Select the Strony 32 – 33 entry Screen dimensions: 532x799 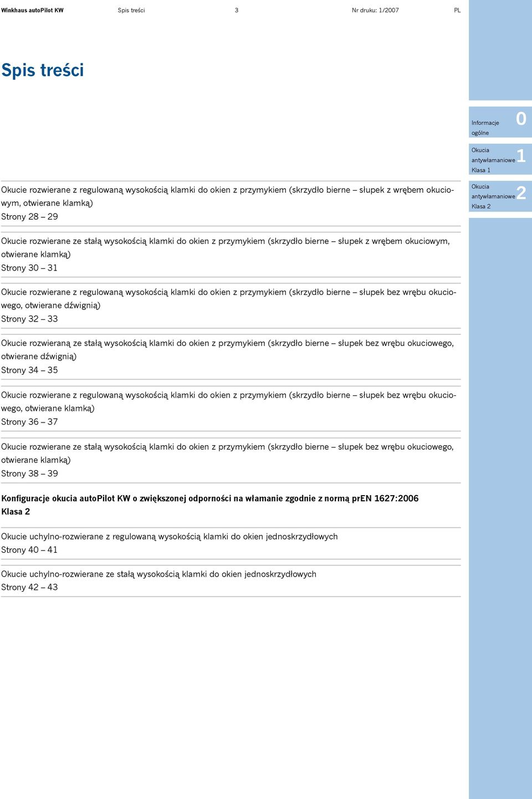pos(29,319)
